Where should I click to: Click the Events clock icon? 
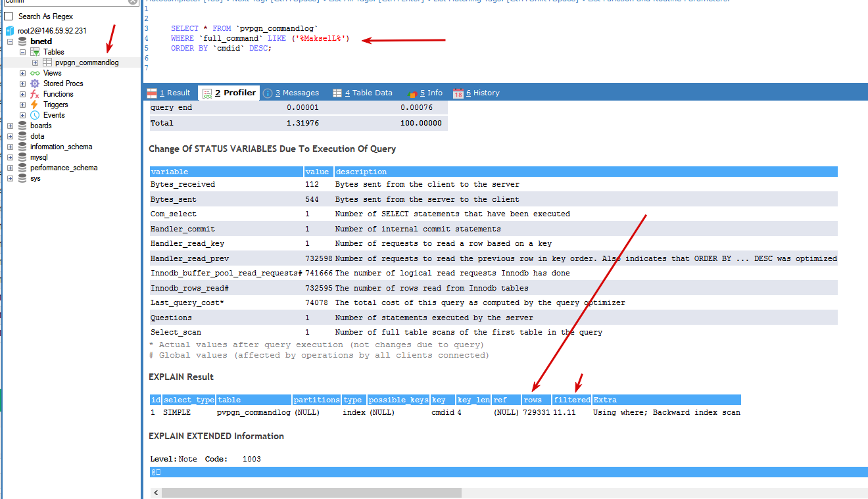pos(35,115)
